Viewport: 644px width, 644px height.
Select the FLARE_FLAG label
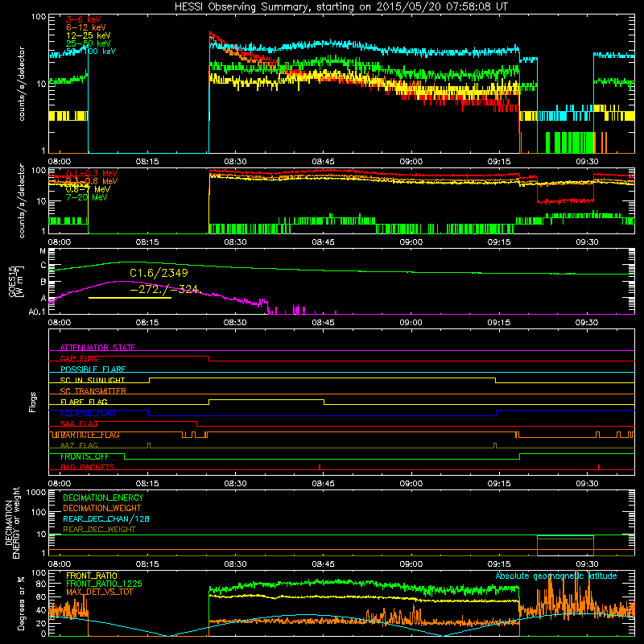[x=84, y=402]
